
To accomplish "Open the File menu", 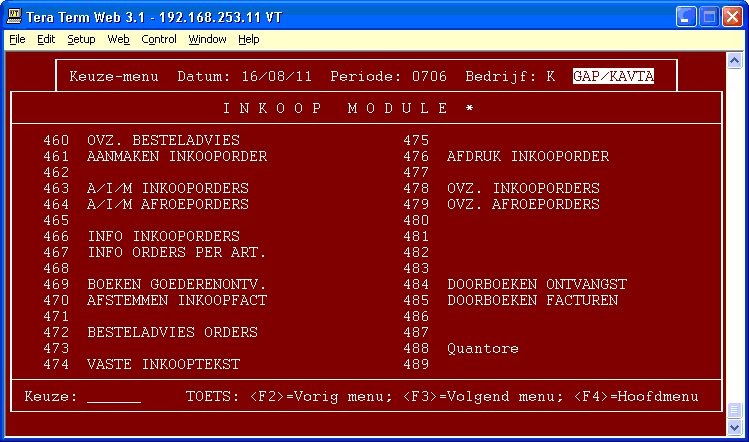I will point(17,39).
